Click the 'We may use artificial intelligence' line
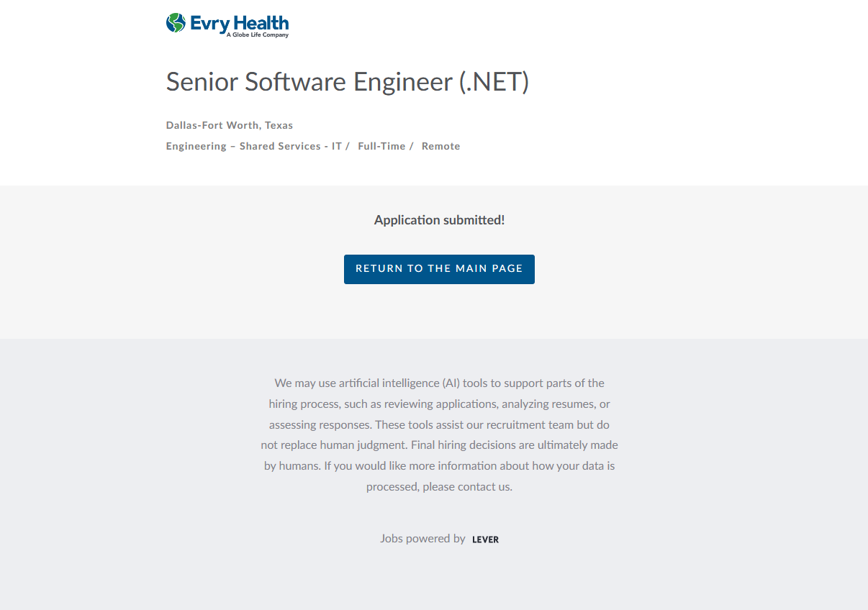The image size is (868, 610). [x=439, y=383]
